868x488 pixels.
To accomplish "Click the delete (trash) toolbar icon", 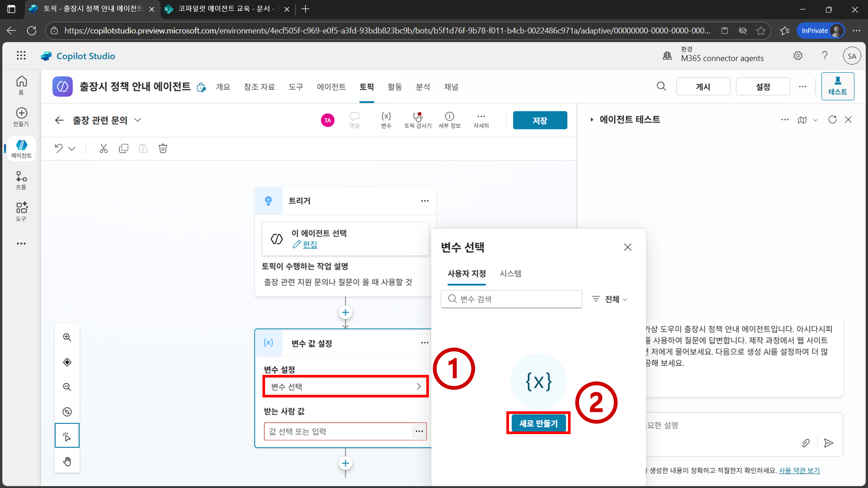I will tap(163, 149).
